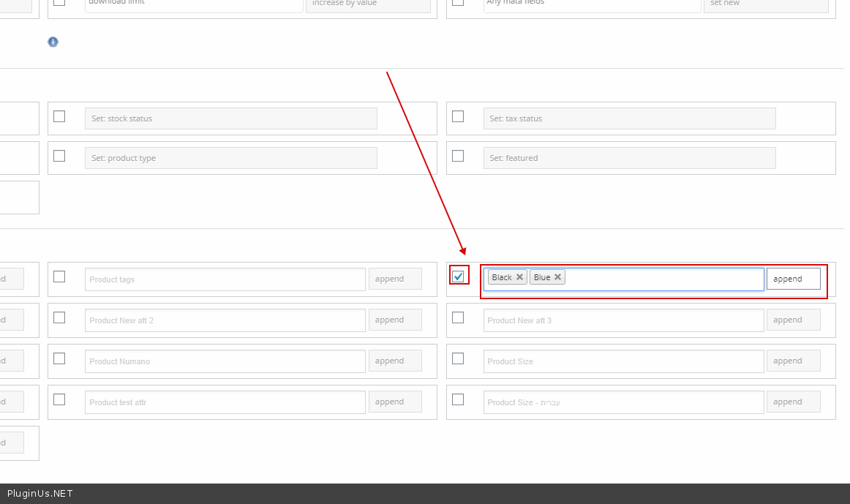850x504 pixels.
Task: Tick the tax status checkbox
Action: [458, 116]
